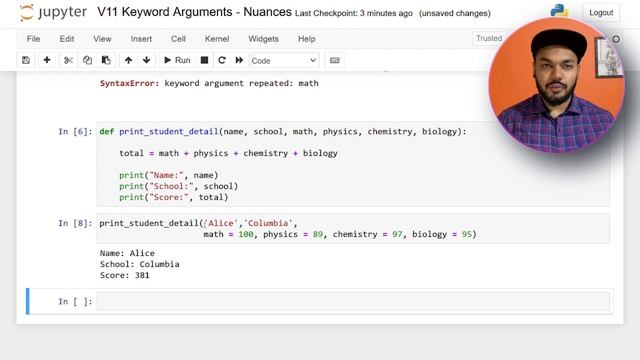Open the File menu
This screenshot has height=360, width=640.
coord(33,39)
